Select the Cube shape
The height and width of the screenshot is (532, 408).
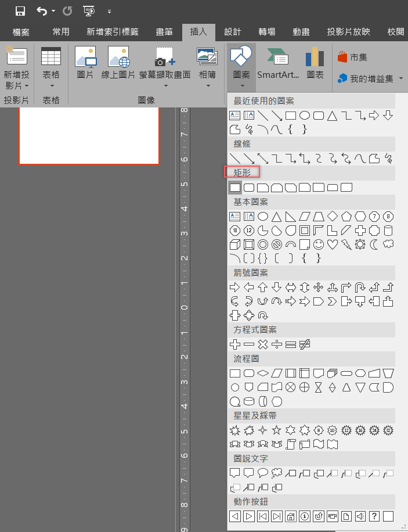[235, 245]
